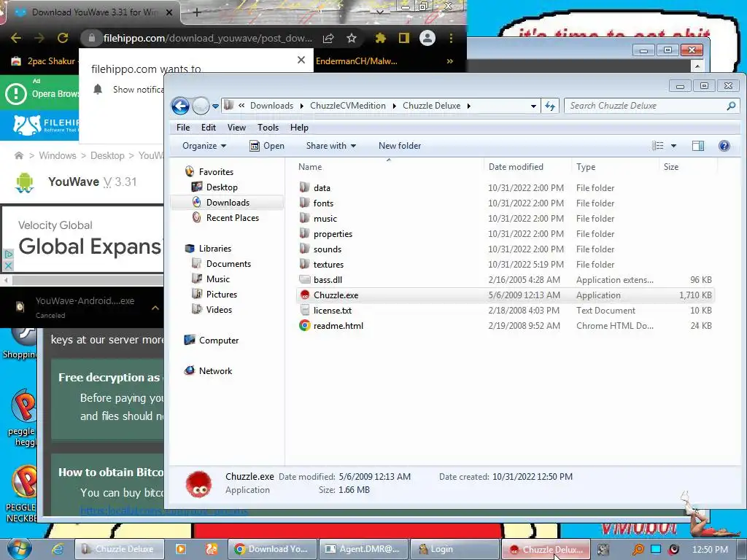This screenshot has height=560, width=747.
Task: Open Chrome three-dot menu
Action: [451, 38]
